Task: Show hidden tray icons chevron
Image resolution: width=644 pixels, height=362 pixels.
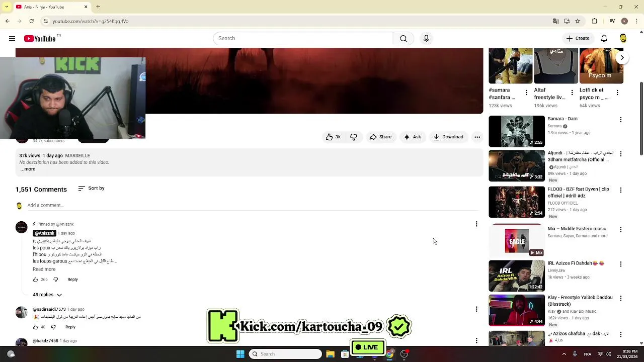Action: pos(564,354)
